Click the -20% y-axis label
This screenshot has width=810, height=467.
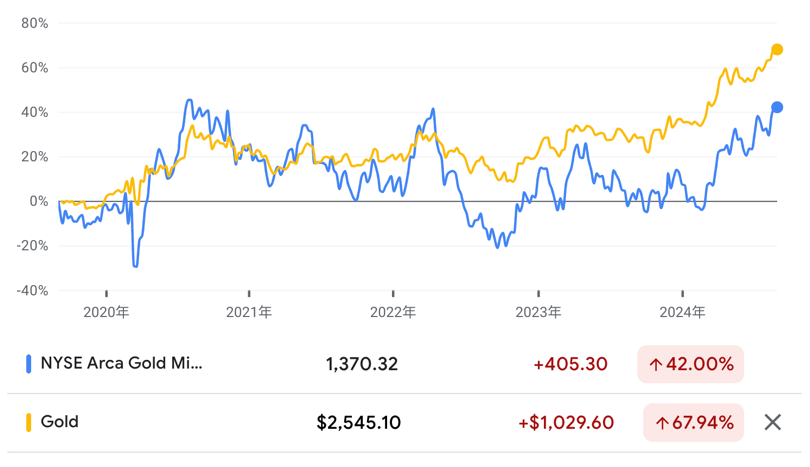(32, 245)
